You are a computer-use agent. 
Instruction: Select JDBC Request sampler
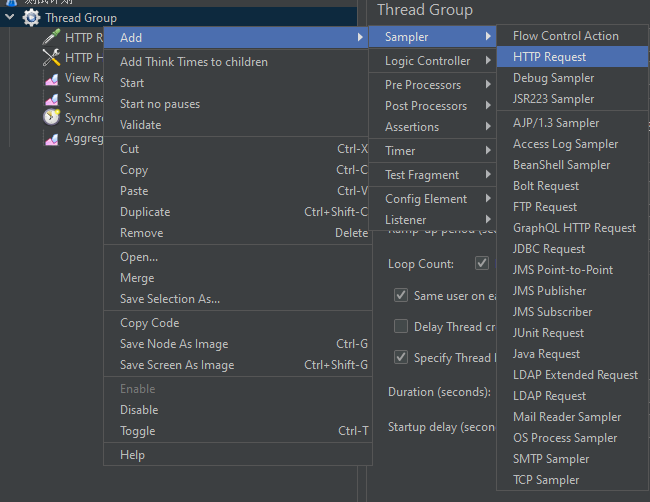click(572, 249)
